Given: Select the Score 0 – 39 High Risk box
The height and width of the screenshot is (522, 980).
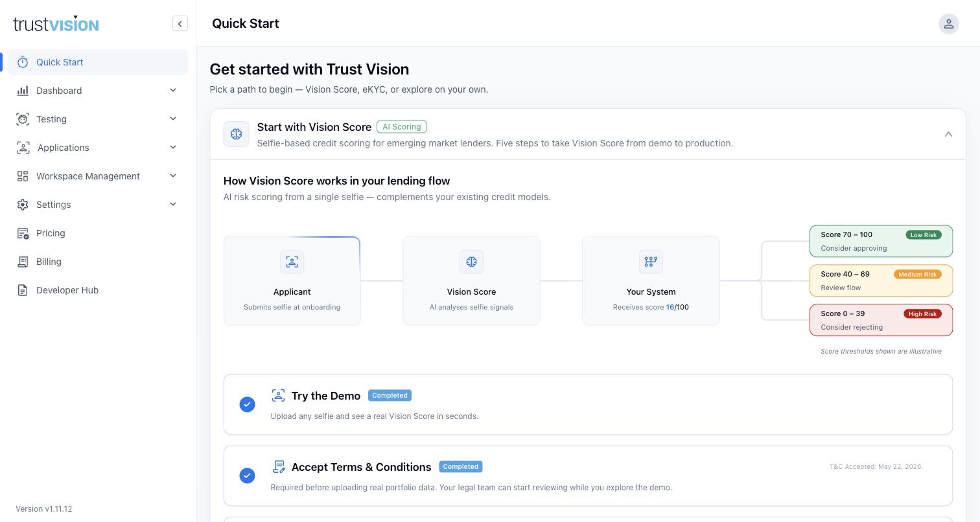Looking at the screenshot, I should click(x=881, y=320).
